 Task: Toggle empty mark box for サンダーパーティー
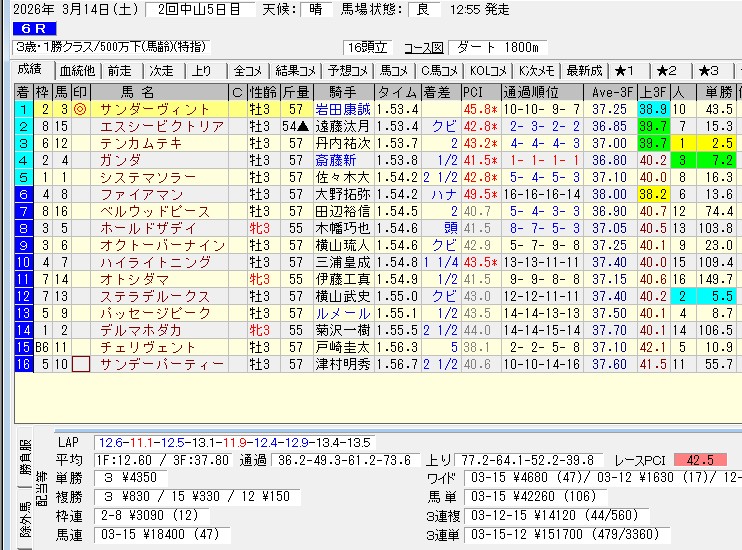[79, 364]
